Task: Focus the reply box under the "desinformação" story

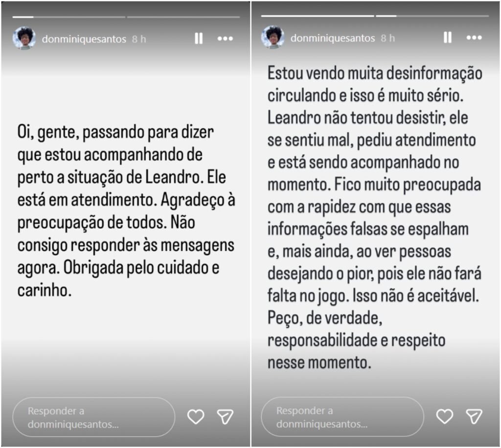Action: point(342,417)
